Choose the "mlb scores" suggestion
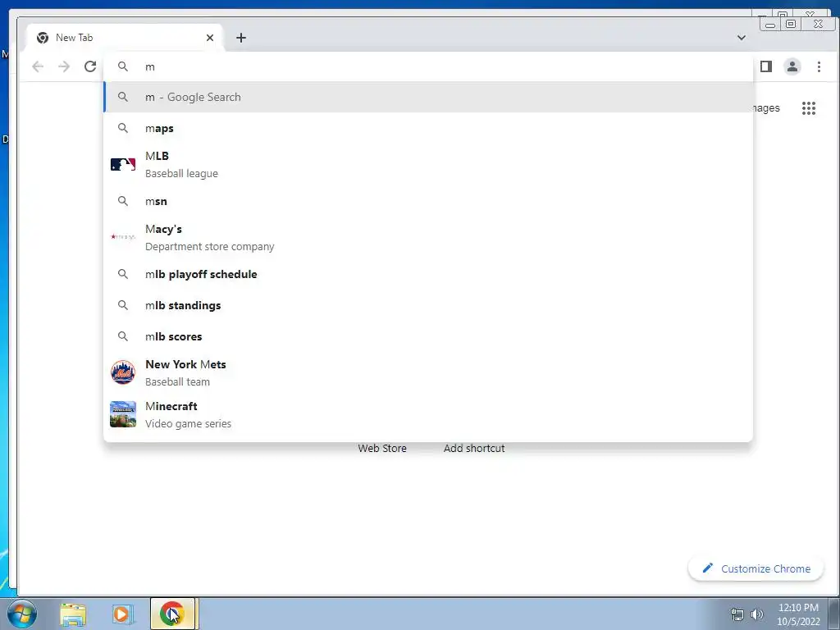This screenshot has width=840, height=630. pos(428,336)
